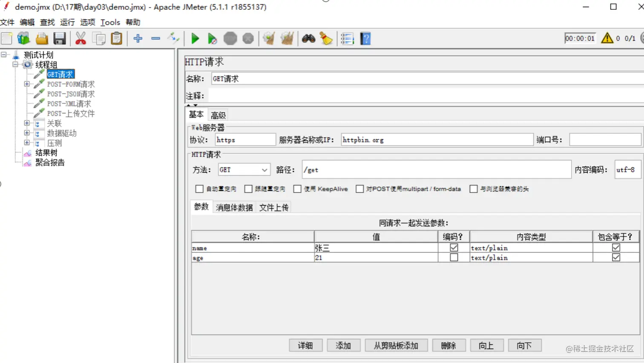Expand the POST-FORM请求 node
Image resolution: width=644 pixels, height=363 pixels.
coord(27,84)
